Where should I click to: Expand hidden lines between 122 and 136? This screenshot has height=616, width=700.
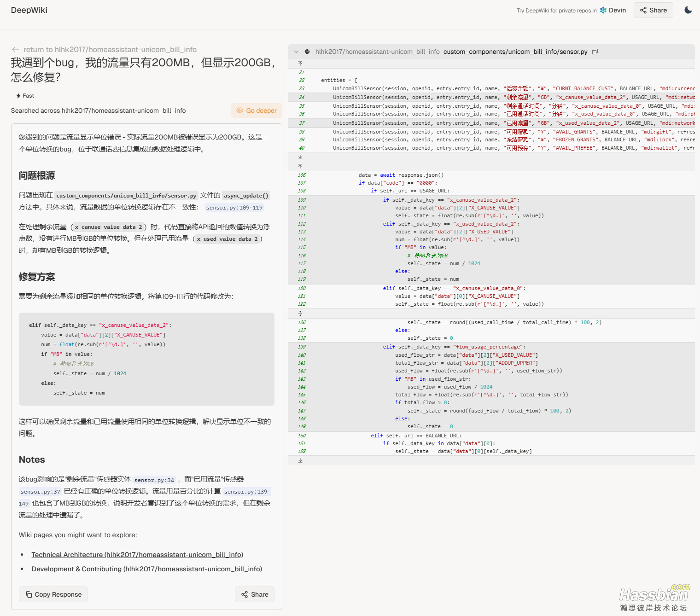tap(300, 313)
